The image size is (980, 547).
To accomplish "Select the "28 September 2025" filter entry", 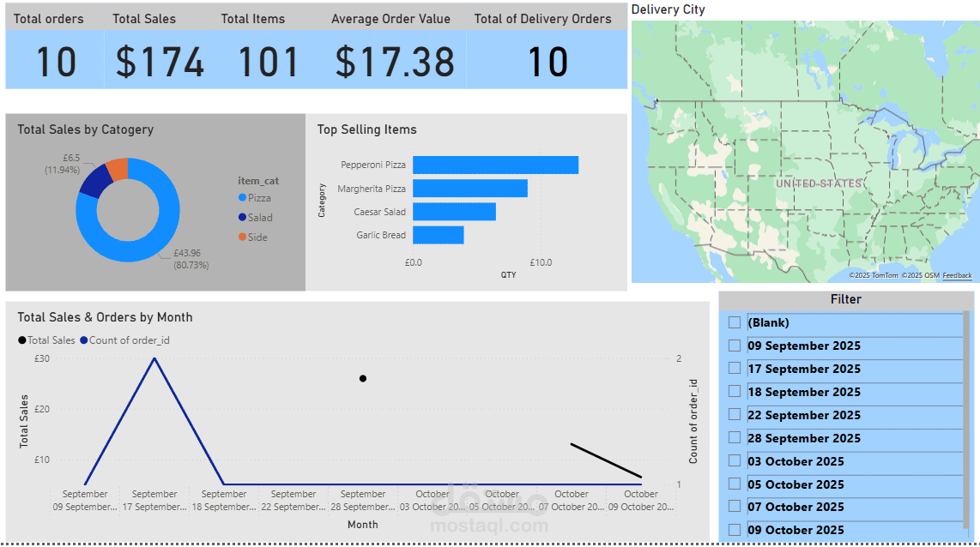I will [x=735, y=438].
